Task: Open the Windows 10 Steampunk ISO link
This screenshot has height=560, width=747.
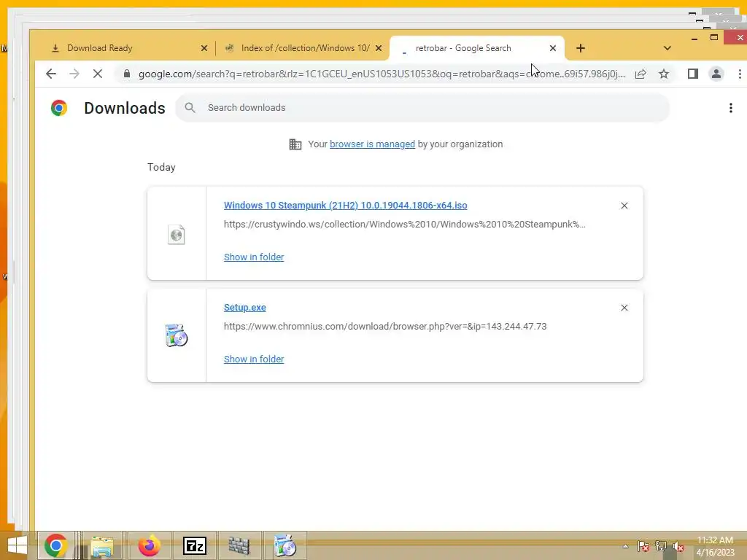Action: click(345, 205)
